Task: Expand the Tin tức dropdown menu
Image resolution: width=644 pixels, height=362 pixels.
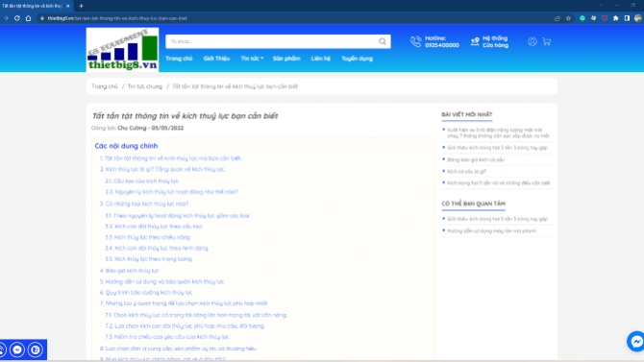Action: 252,59
